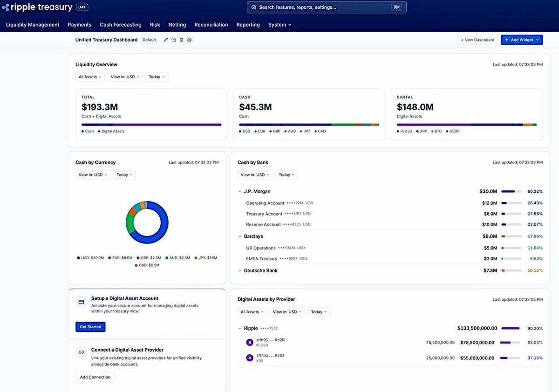The height and width of the screenshot is (392, 559).
Task: Click the search magnifier icon
Action: coord(254,7)
